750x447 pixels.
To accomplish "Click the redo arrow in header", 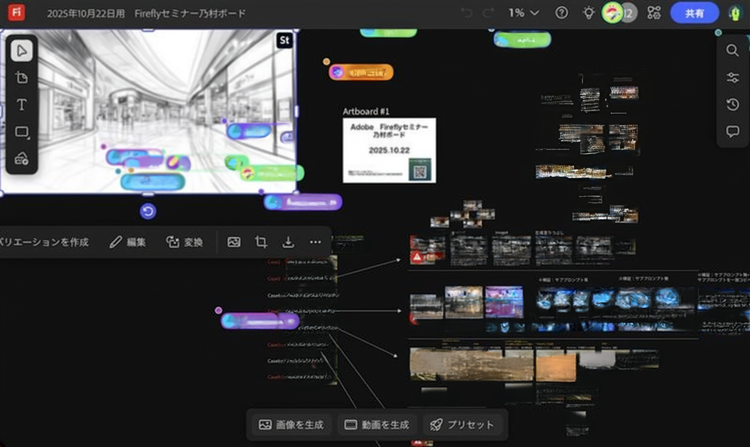I will pos(488,13).
